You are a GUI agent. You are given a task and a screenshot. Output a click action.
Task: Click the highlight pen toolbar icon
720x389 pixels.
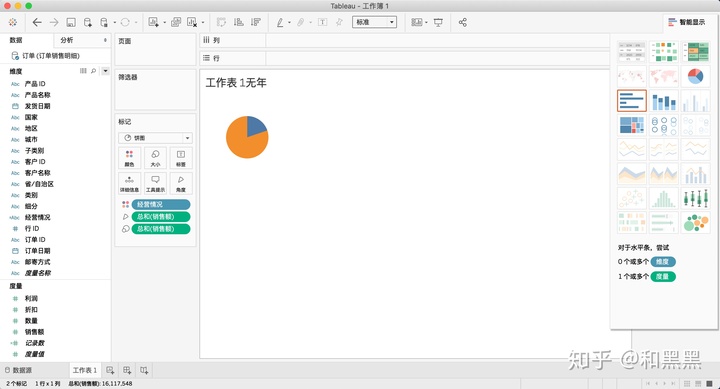(x=280, y=22)
